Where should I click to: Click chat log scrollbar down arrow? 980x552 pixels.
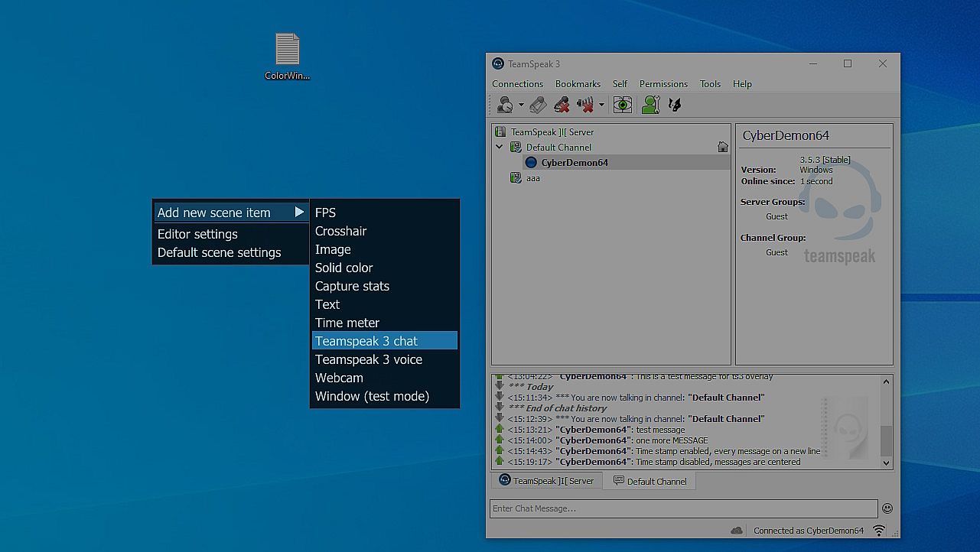(887, 463)
